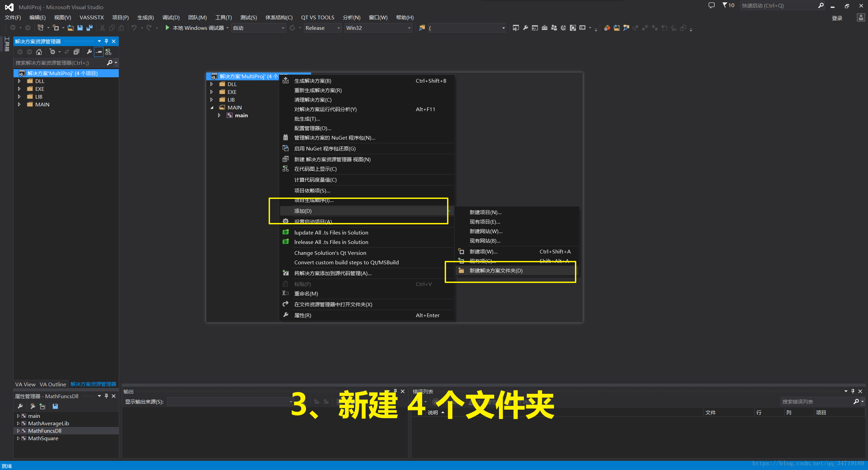Click the Save All toolbar icon
Screen dimensions: 868x470
click(x=90, y=28)
